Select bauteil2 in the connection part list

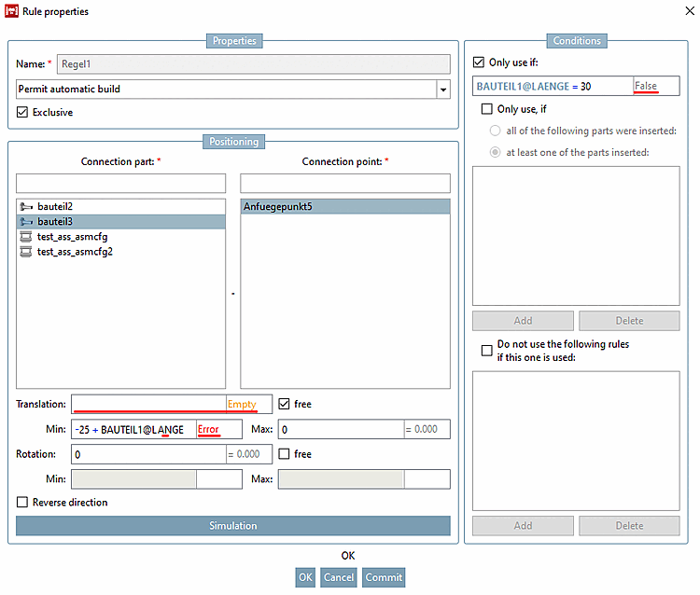point(121,206)
